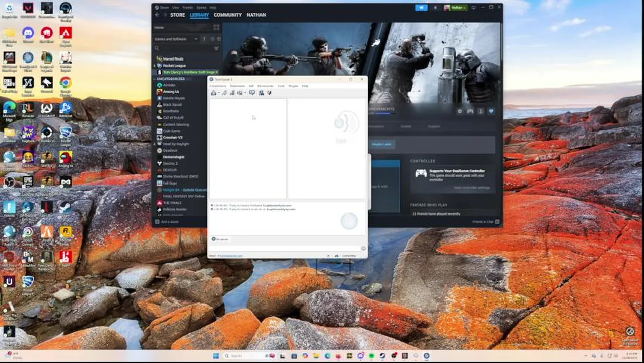The image size is (644, 363).
Task: Click TeamSpeak contacts toolbar icon
Action: (x=261, y=93)
